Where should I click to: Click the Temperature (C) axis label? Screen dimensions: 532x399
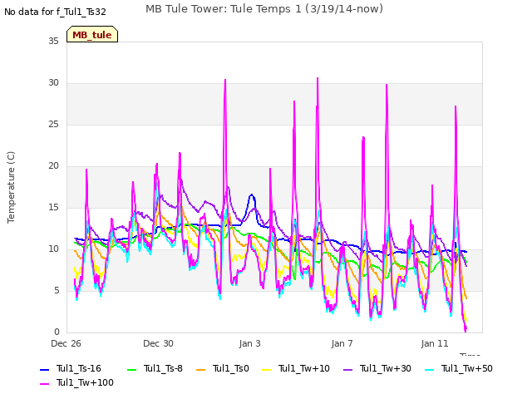[x=11, y=187]
